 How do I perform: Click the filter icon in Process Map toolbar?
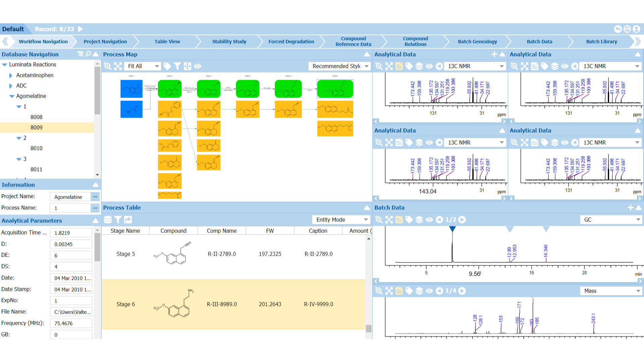[x=177, y=66]
